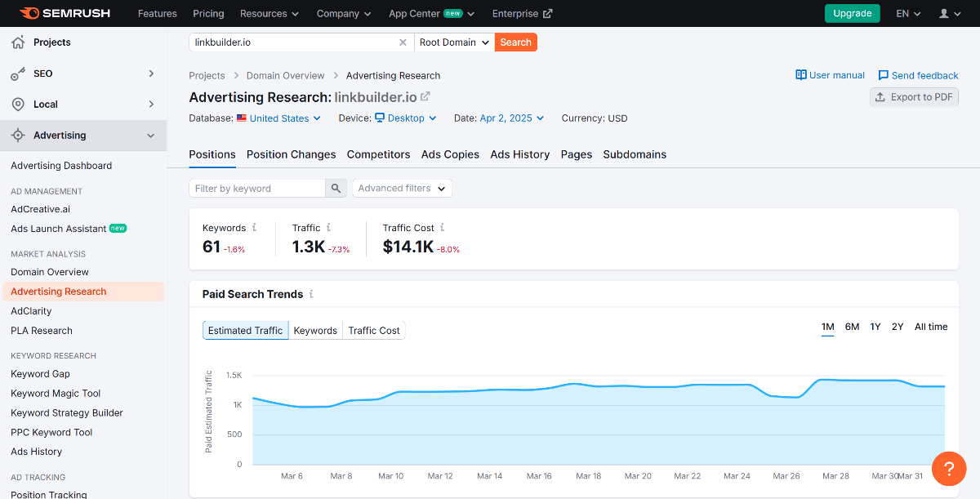Open Advertising Dashboard in sidebar
Image resolution: width=980 pixels, height=499 pixels.
(x=61, y=166)
